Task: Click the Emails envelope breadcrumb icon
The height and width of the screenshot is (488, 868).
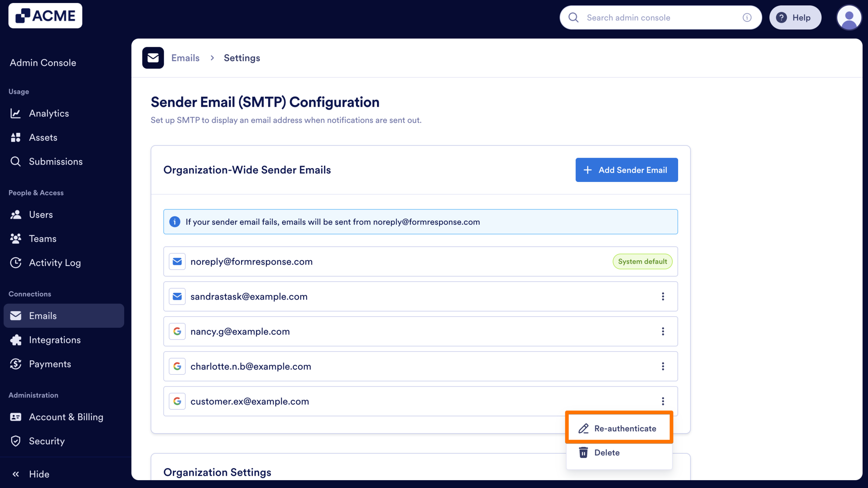Action: click(153, 58)
